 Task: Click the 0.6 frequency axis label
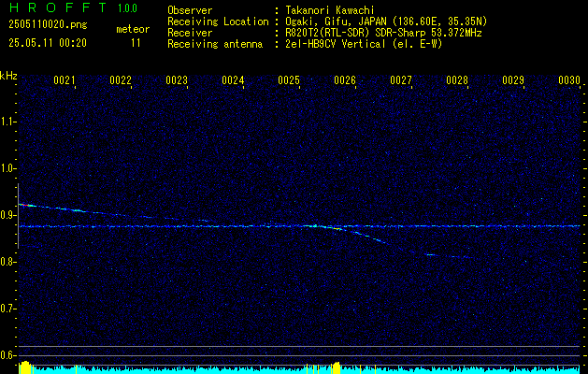pyautogui.click(x=7, y=355)
